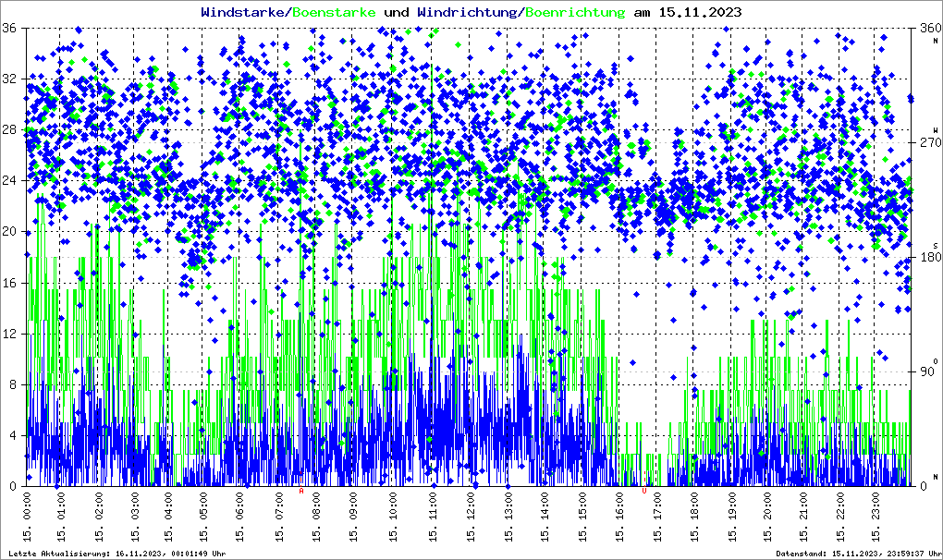The height and width of the screenshot is (560, 943).
Task: Select the 20:00 time axis label
Action: (x=766, y=517)
